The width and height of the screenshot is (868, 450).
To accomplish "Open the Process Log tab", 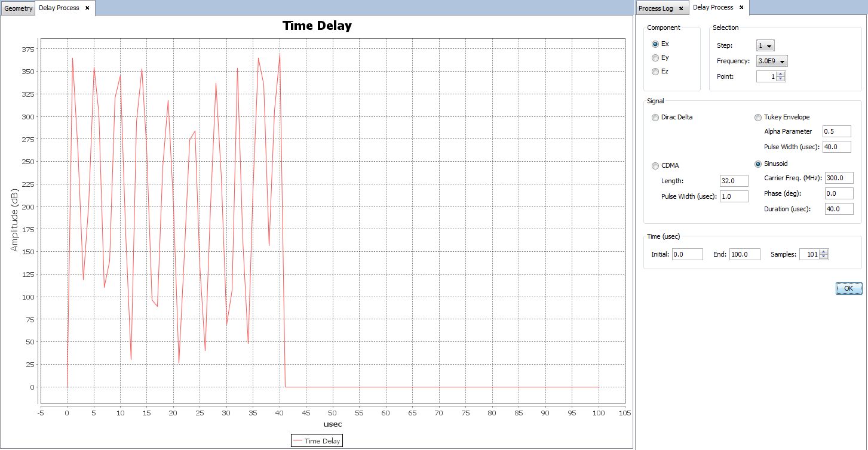I will [x=655, y=8].
